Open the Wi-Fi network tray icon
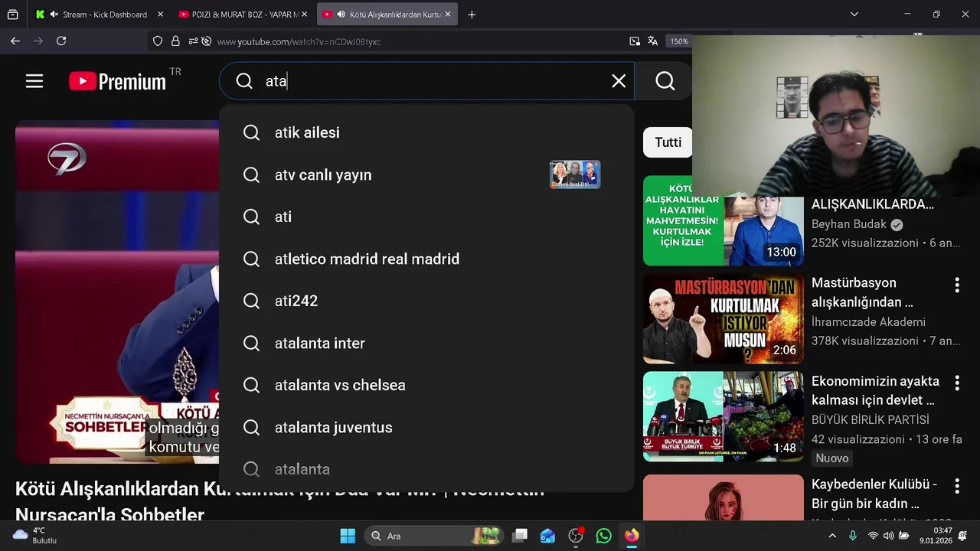This screenshot has height=551, width=980. click(x=873, y=536)
